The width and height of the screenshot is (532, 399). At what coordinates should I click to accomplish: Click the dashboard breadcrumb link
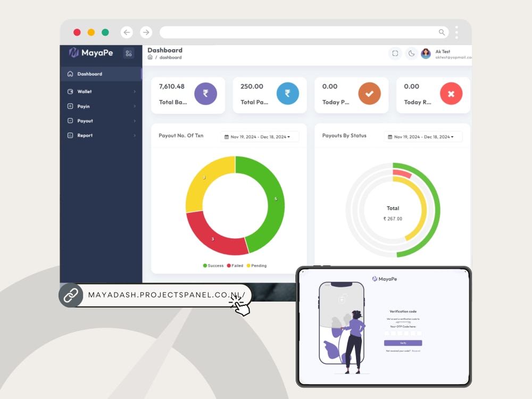click(170, 57)
